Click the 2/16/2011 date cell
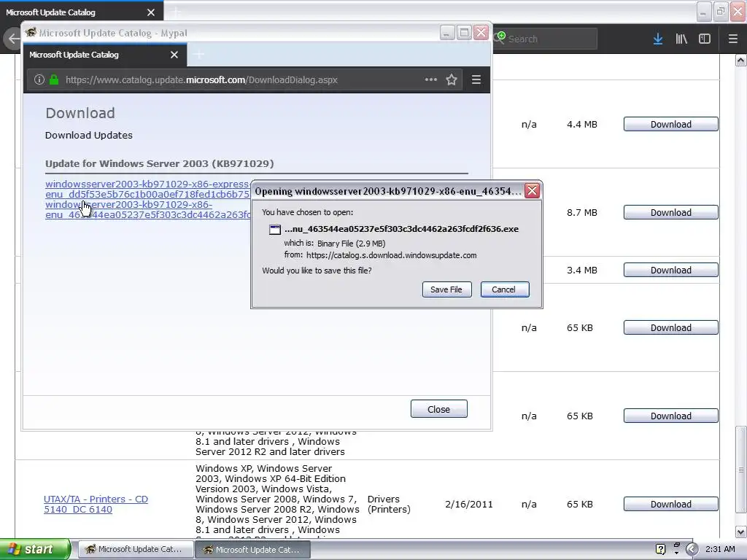Viewport: 747px width, 560px height. [x=469, y=504]
